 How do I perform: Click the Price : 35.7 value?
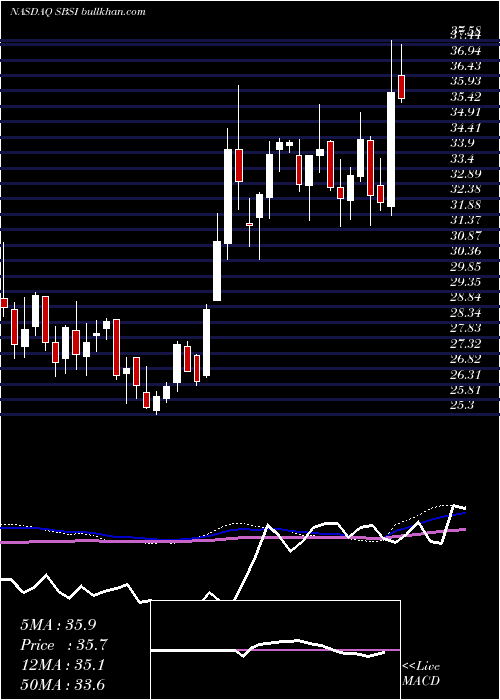click(64, 645)
